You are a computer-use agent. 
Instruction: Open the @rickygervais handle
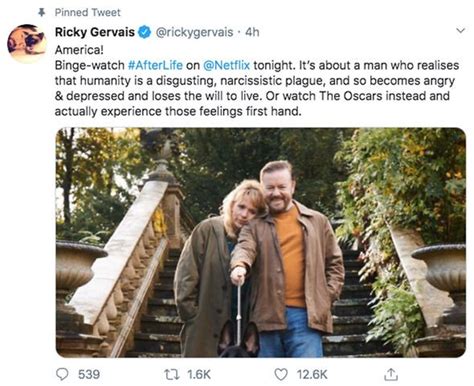194,32
